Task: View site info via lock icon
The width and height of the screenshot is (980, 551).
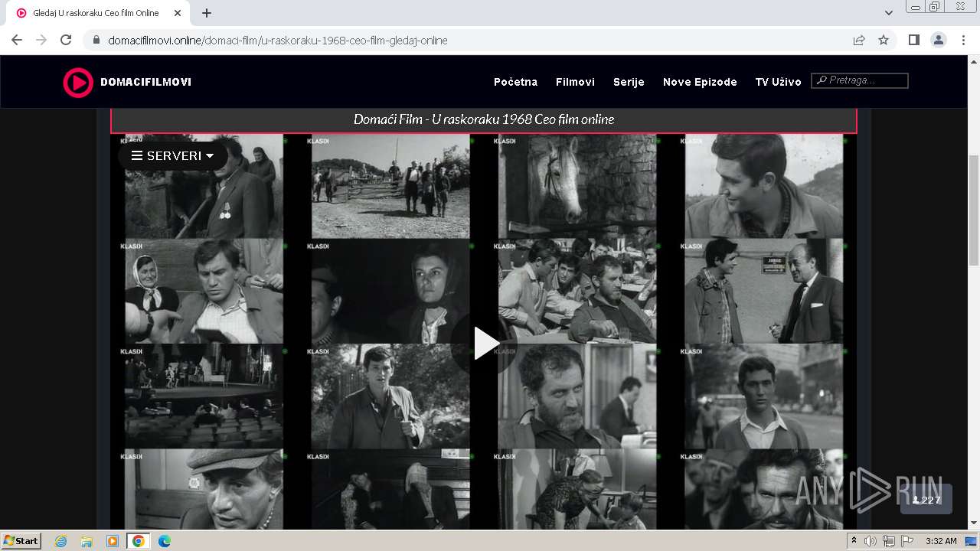Action: click(x=96, y=40)
